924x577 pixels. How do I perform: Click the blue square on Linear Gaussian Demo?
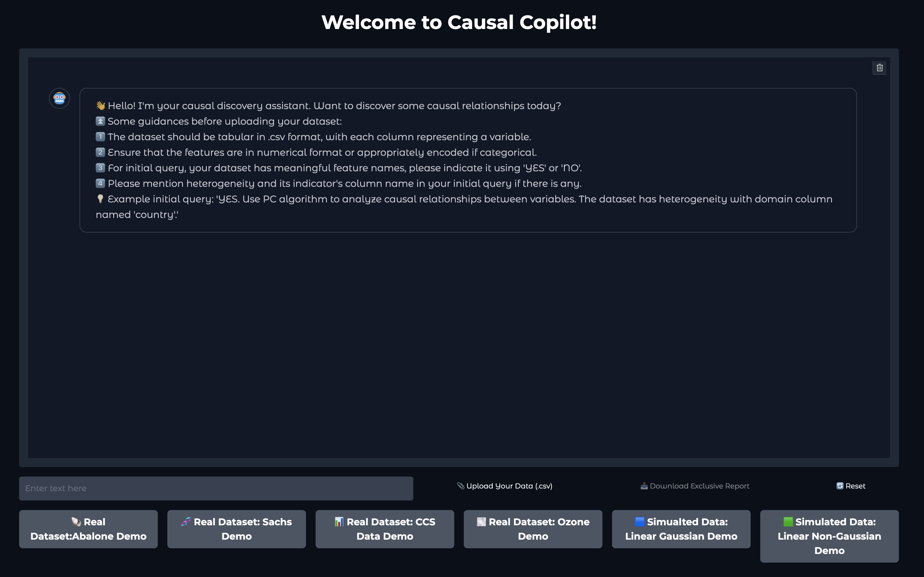click(640, 522)
